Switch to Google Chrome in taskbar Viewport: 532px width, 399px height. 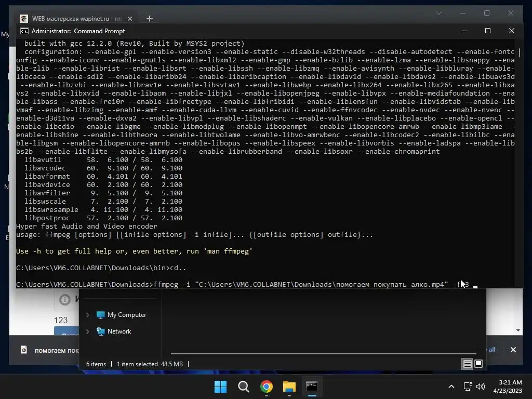(267, 387)
